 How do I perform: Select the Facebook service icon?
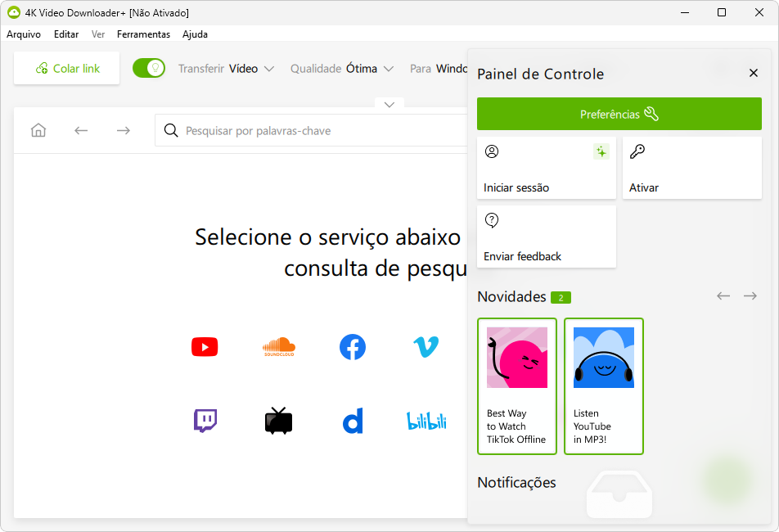pyautogui.click(x=353, y=347)
